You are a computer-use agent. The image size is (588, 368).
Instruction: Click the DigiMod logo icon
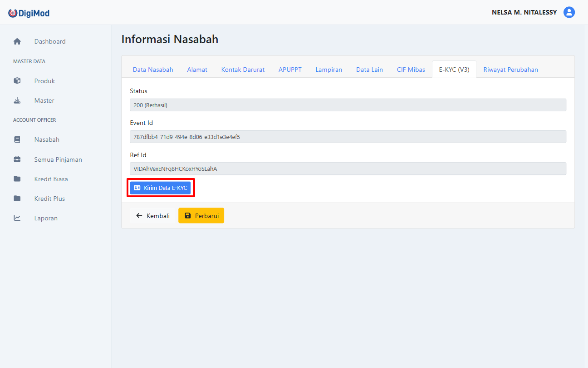coord(13,13)
